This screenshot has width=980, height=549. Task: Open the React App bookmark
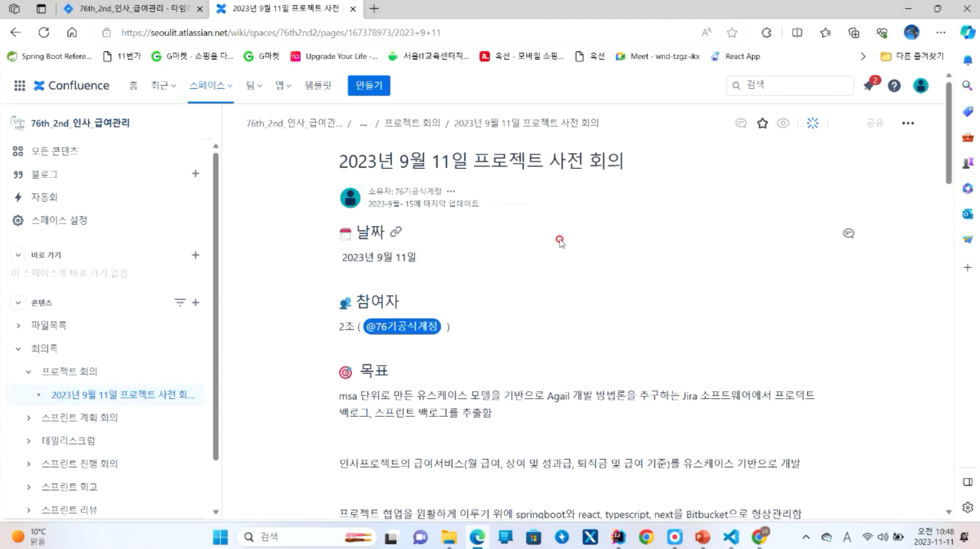point(735,56)
